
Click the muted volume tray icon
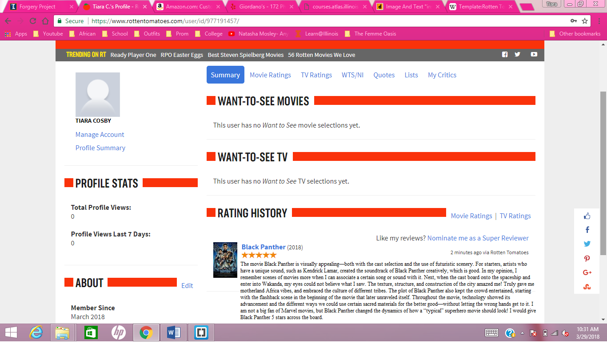pyautogui.click(x=565, y=333)
